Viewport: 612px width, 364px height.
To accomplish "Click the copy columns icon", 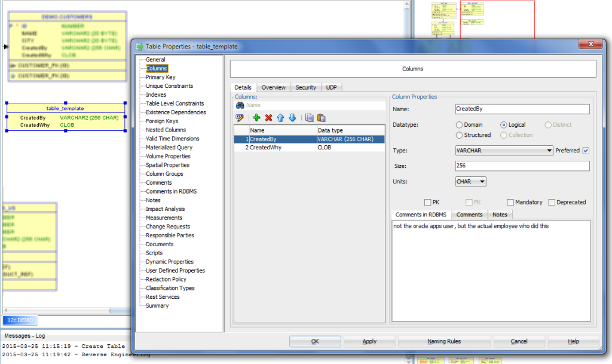I will (x=309, y=118).
